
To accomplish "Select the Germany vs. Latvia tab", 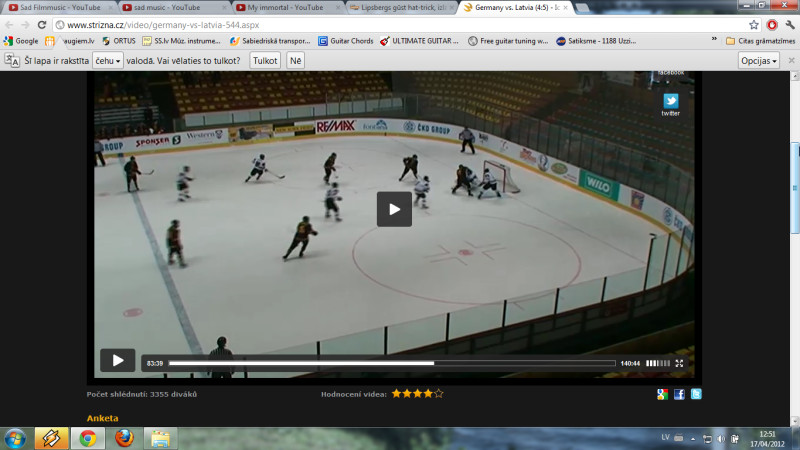I will tap(515, 8).
